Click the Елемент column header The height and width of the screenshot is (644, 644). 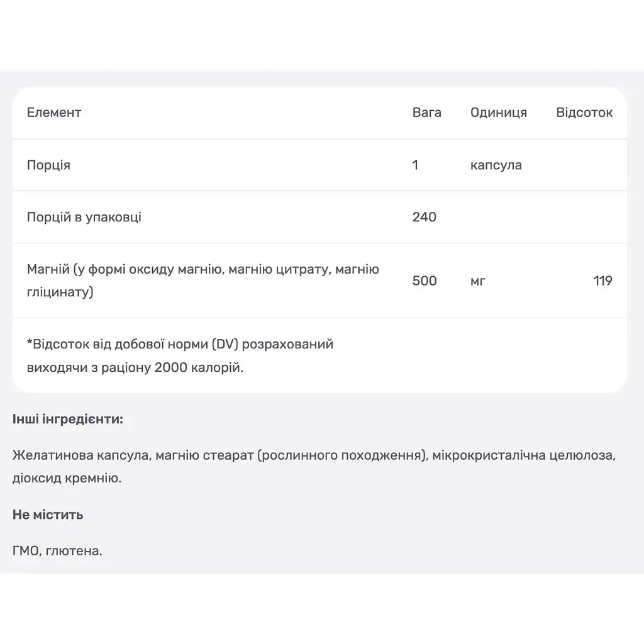pyautogui.click(x=54, y=113)
